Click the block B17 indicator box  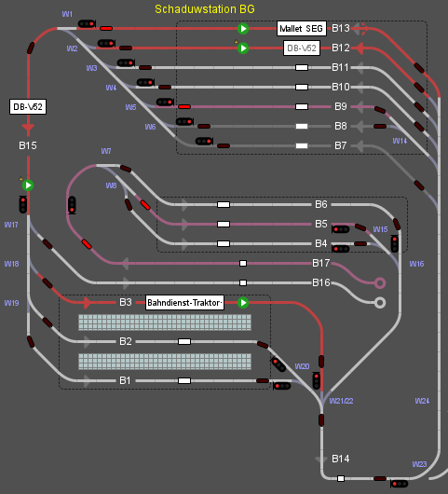(x=243, y=264)
